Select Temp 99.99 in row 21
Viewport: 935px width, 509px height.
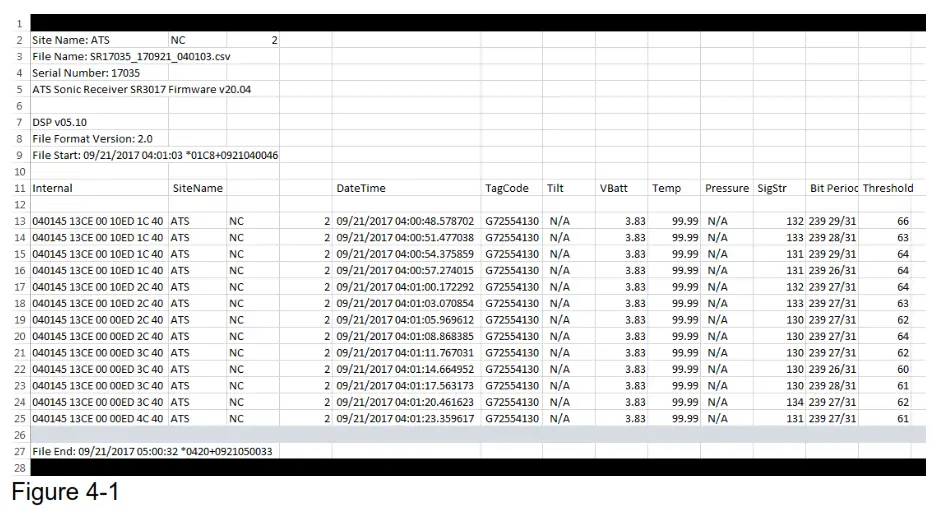tap(674, 353)
